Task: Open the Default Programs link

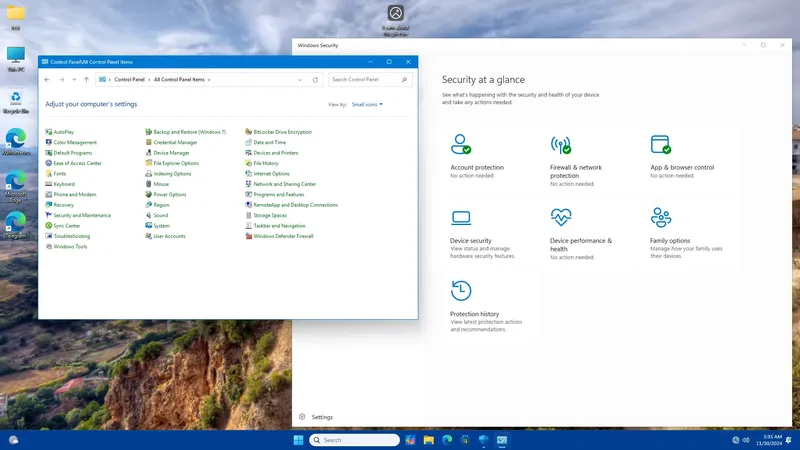Action: [73, 153]
